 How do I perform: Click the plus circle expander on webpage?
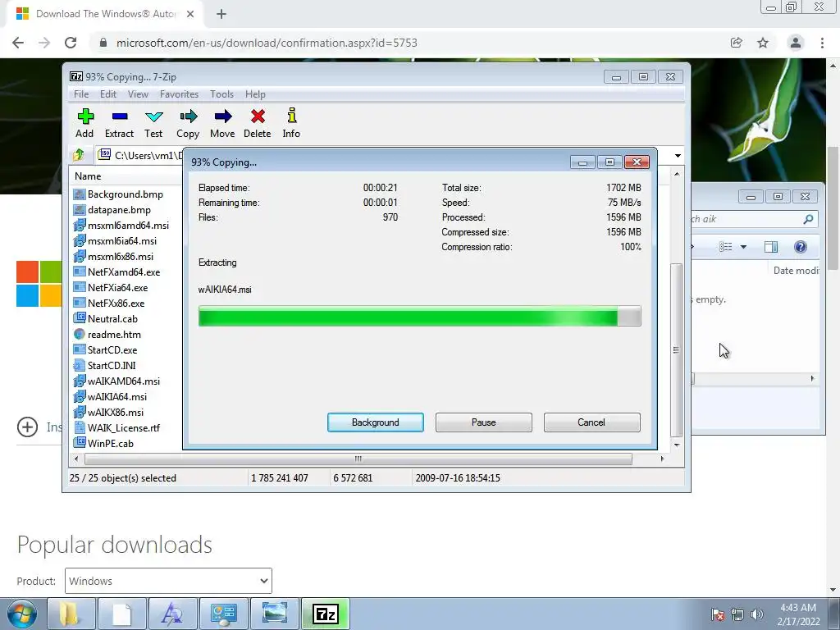27,427
